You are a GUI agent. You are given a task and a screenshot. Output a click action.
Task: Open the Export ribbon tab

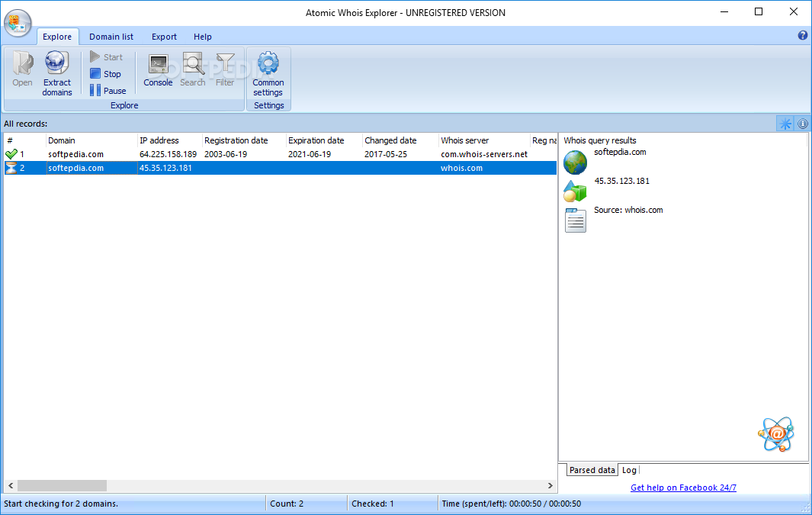[x=164, y=37]
